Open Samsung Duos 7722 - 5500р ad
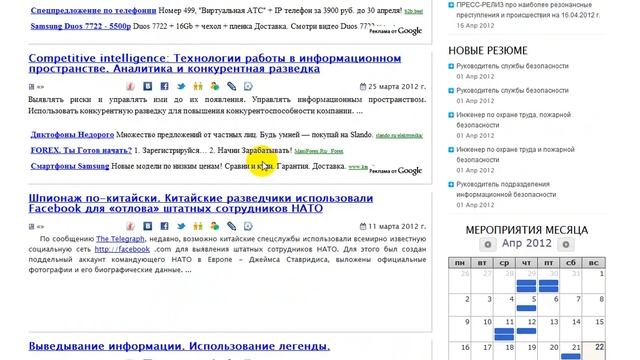The height and width of the screenshot is (360, 640). [81, 26]
